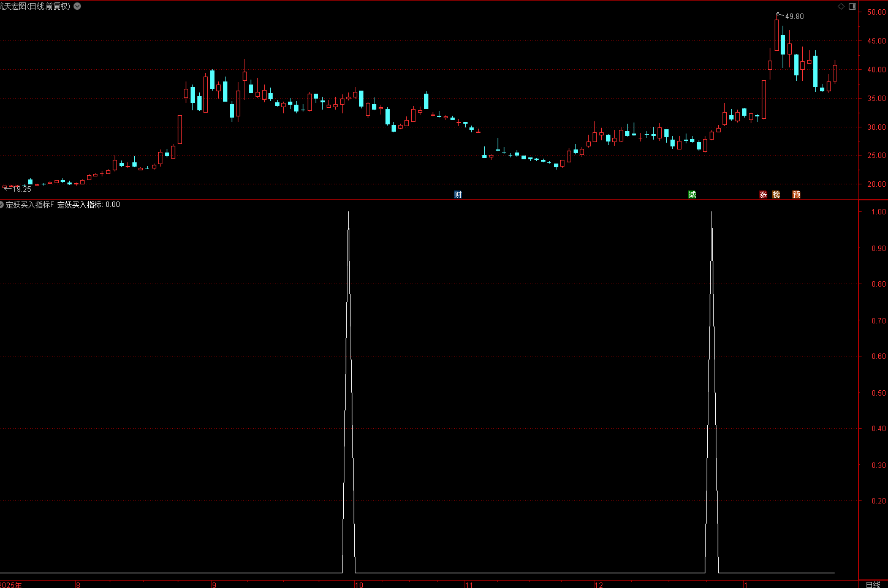The image size is (888, 588).
Task: Click the chart title 日线 前复权 text
Action: click(x=49, y=6)
